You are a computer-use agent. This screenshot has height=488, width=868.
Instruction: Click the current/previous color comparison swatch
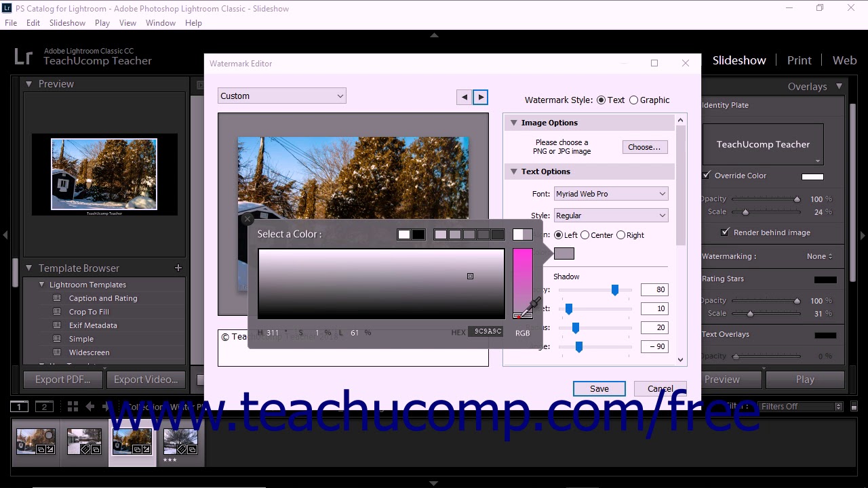point(522,235)
